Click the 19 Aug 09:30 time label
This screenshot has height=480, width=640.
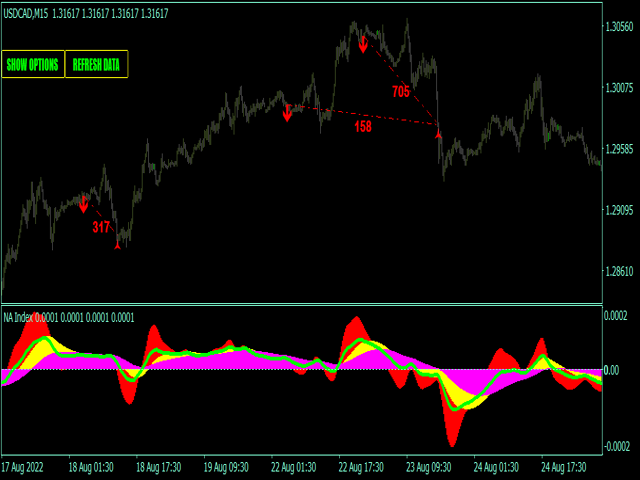tap(226, 467)
